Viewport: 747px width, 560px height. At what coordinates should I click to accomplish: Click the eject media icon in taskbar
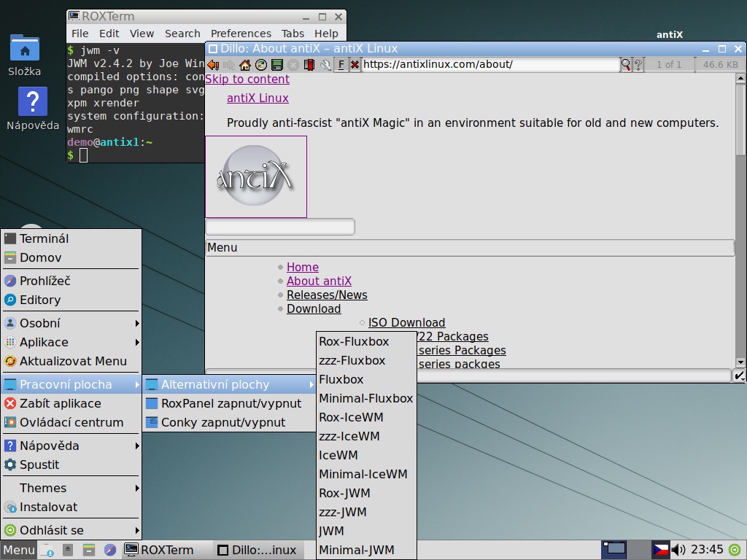pos(68,550)
